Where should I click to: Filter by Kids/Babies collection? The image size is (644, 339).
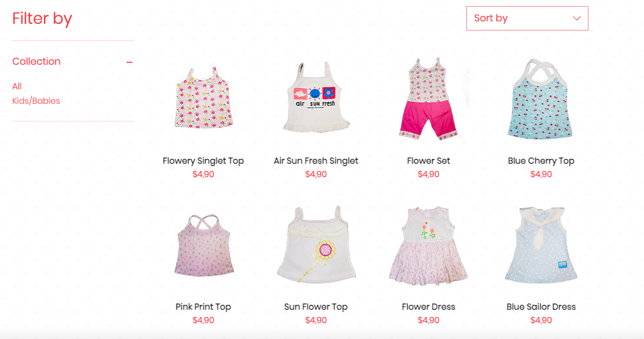[x=36, y=101]
